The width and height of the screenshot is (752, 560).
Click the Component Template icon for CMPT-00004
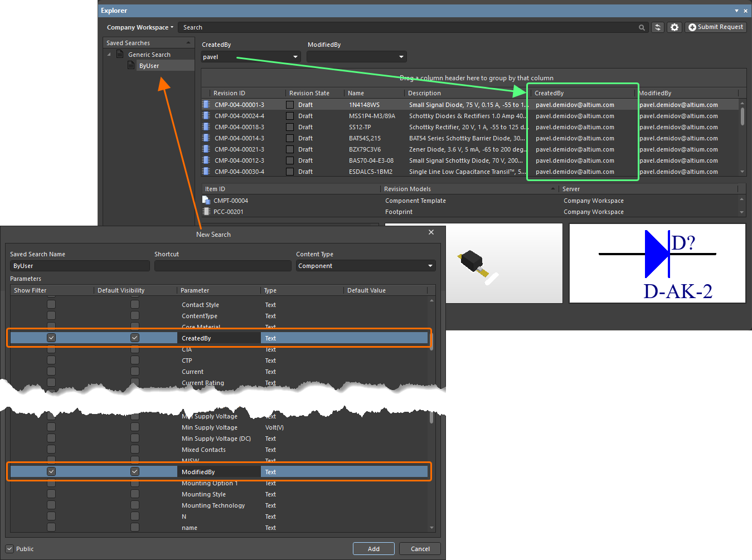click(x=206, y=201)
